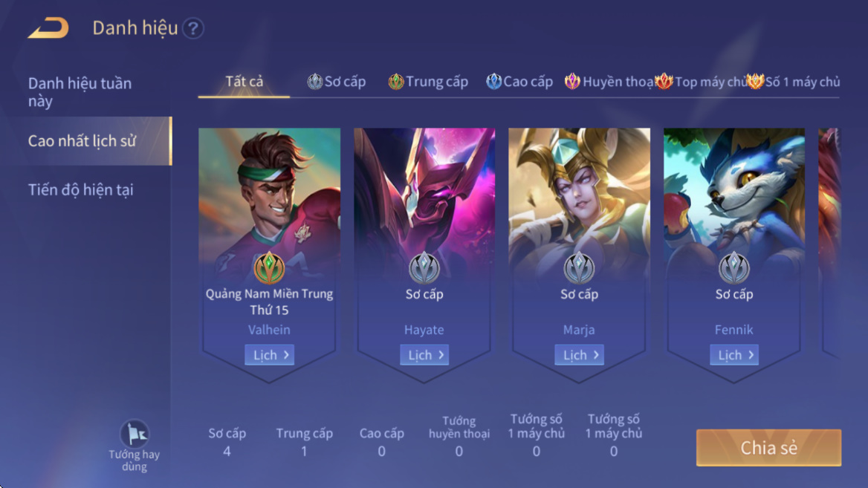Go back using the golden return arrow
The width and height of the screenshot is (868, 488).
48,27
